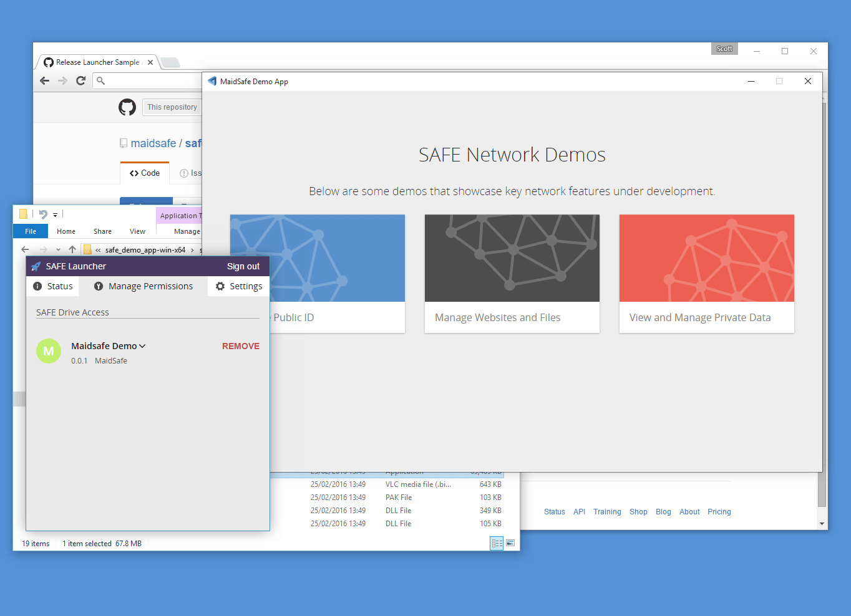Open the Explorer Share ribbon tab

click(102, 231)
